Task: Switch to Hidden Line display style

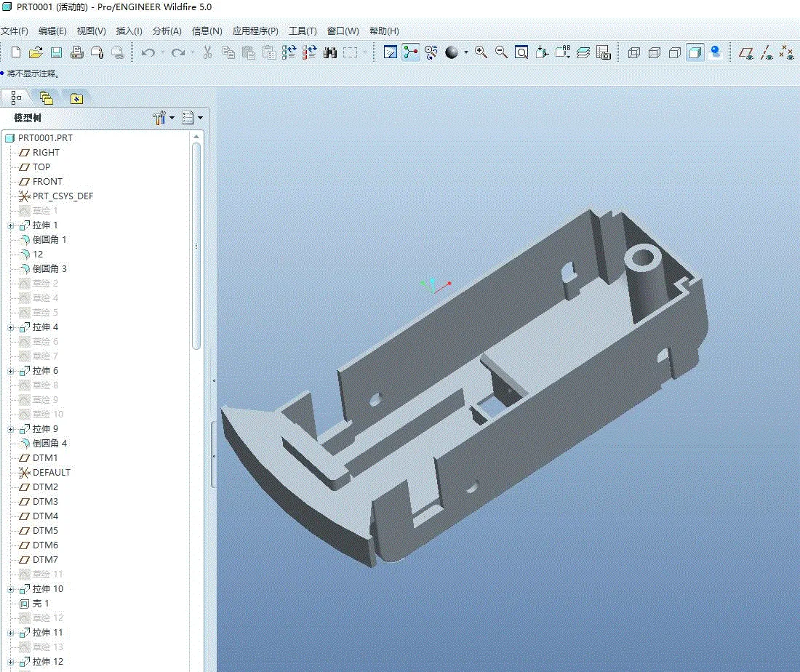Action: (x=655, y=52)
